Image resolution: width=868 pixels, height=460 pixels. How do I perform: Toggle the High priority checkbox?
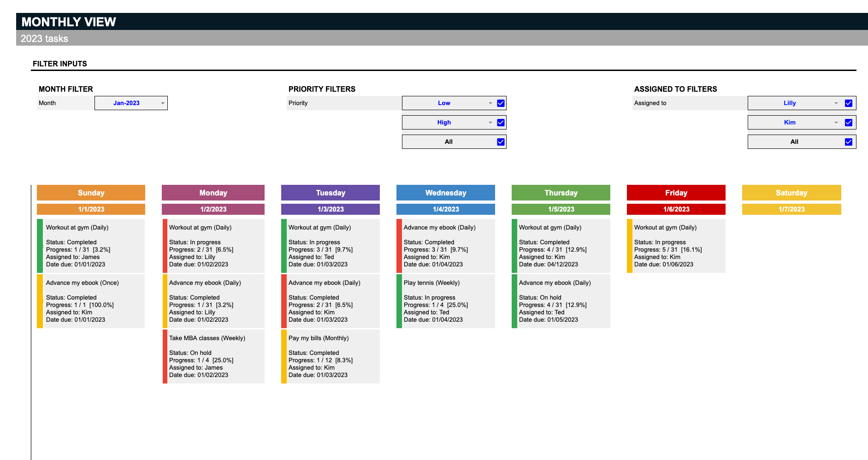point(501,123)
